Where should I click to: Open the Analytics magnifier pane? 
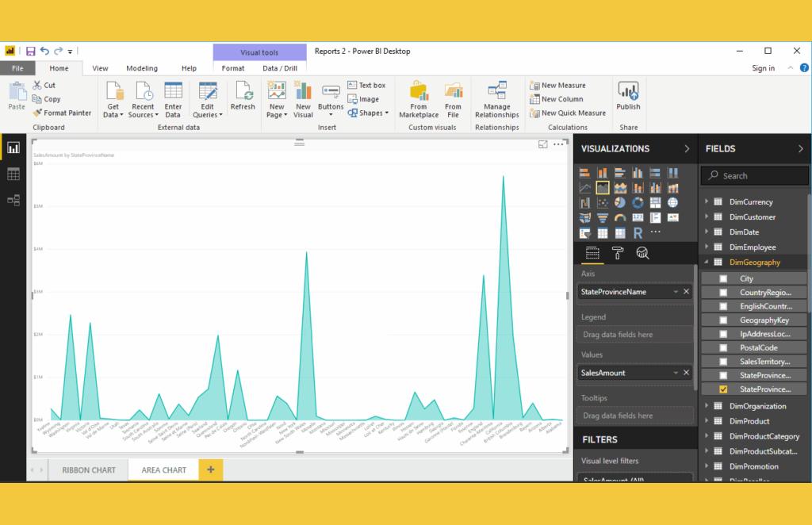(x=642, y=253)
